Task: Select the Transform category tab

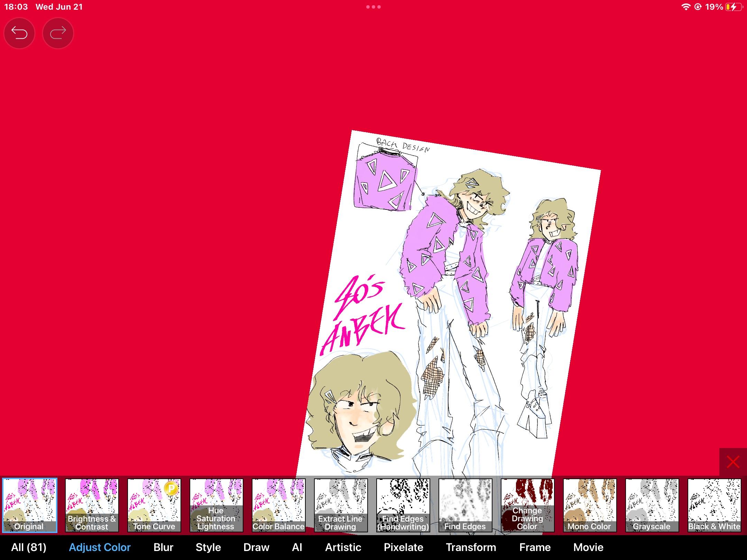Action: [x=471, y=547]
